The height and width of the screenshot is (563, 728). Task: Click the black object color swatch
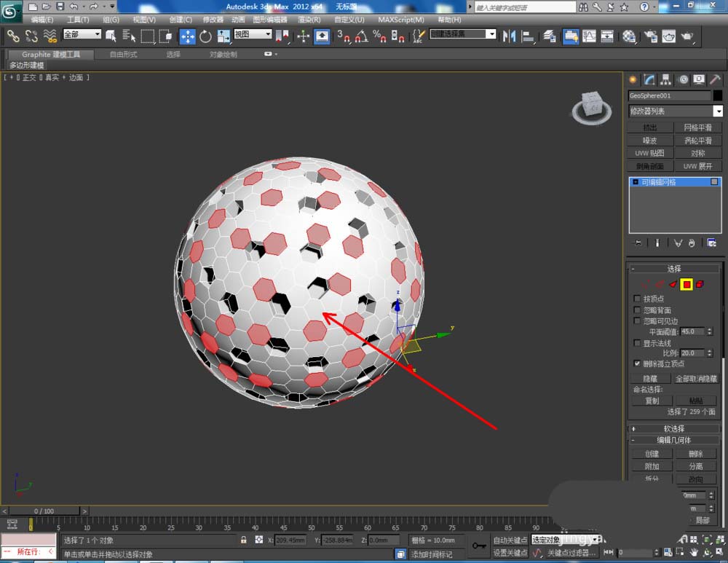tap(718, 95)
